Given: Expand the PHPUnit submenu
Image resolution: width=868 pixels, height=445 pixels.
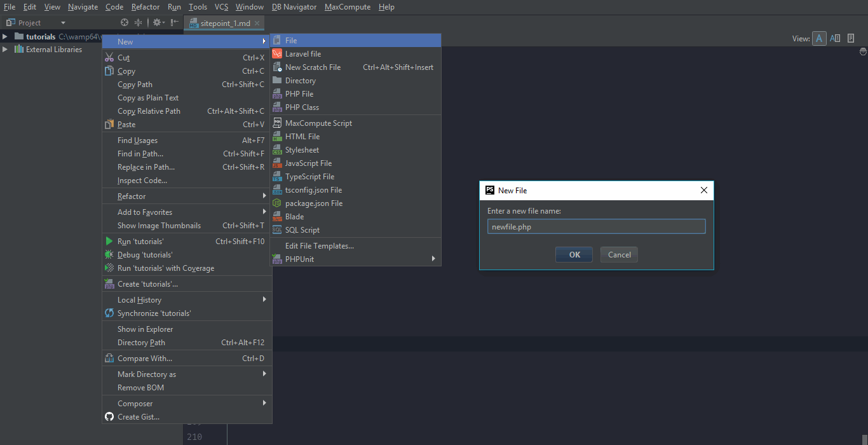Looking at the screenshot, I should point(355,259).
